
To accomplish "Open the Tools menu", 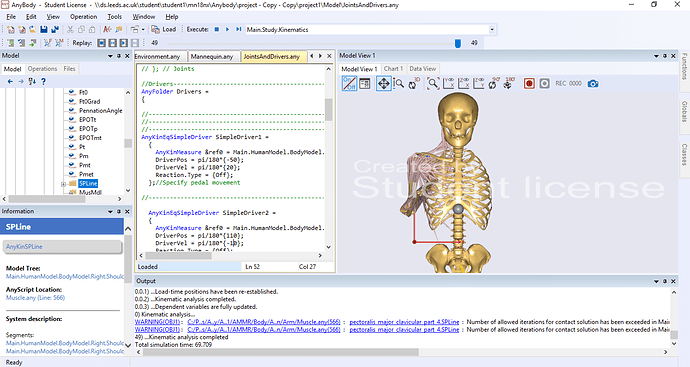I will [x=114, y=17].
